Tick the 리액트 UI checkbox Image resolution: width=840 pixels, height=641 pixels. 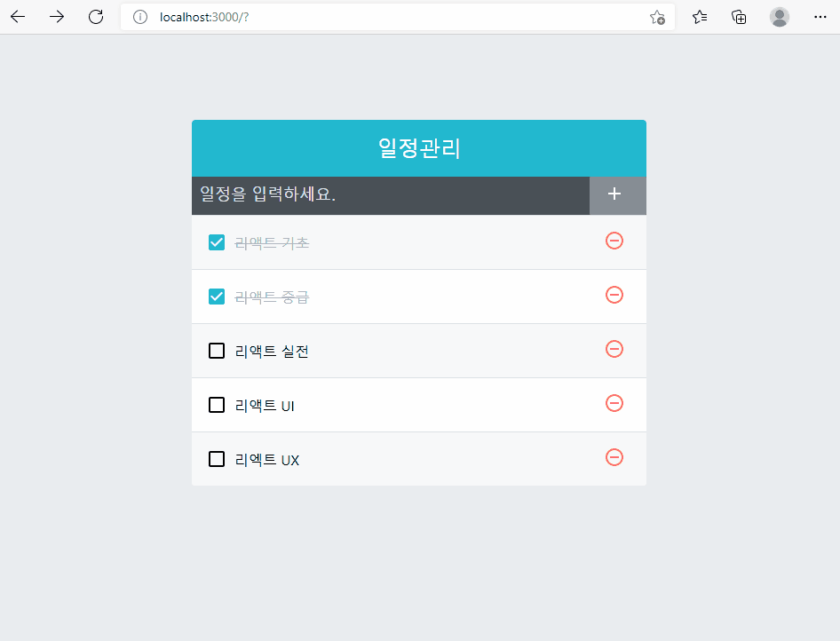coord(217,405)
